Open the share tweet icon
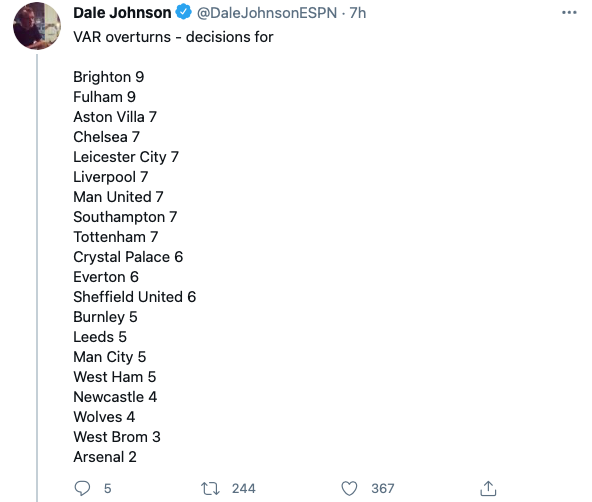The width and height of the screenshot is (592, 502). (488, 488)
